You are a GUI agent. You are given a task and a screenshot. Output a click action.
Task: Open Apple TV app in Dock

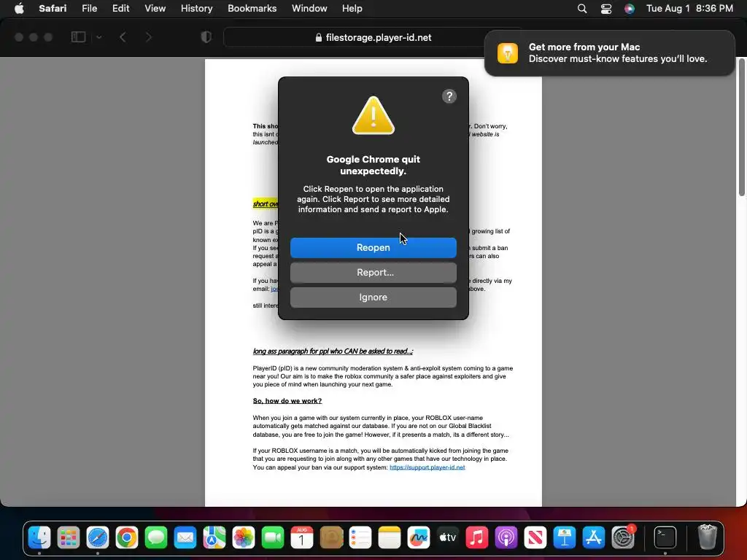click(x=447, y=537)
